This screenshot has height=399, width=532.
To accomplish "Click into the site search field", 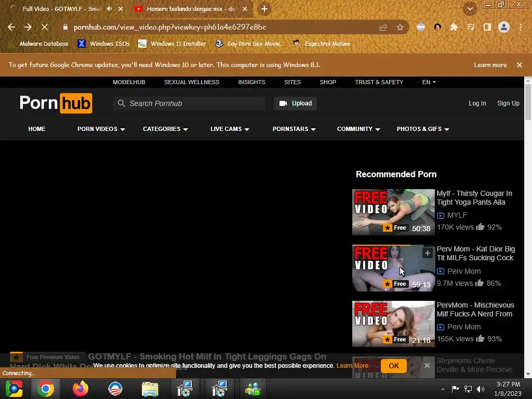I will [x=190, y=103].
